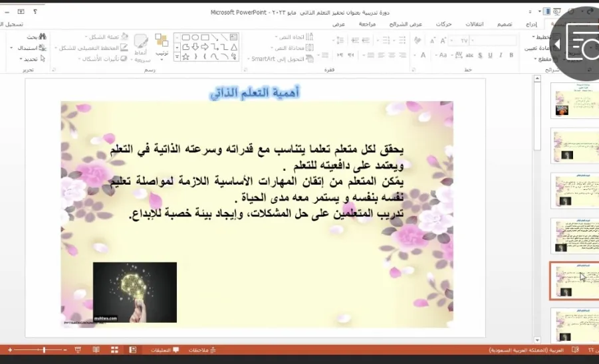Select the freeform scribble shape
Viewport: 599px width, 364px height.
(233, 57)
